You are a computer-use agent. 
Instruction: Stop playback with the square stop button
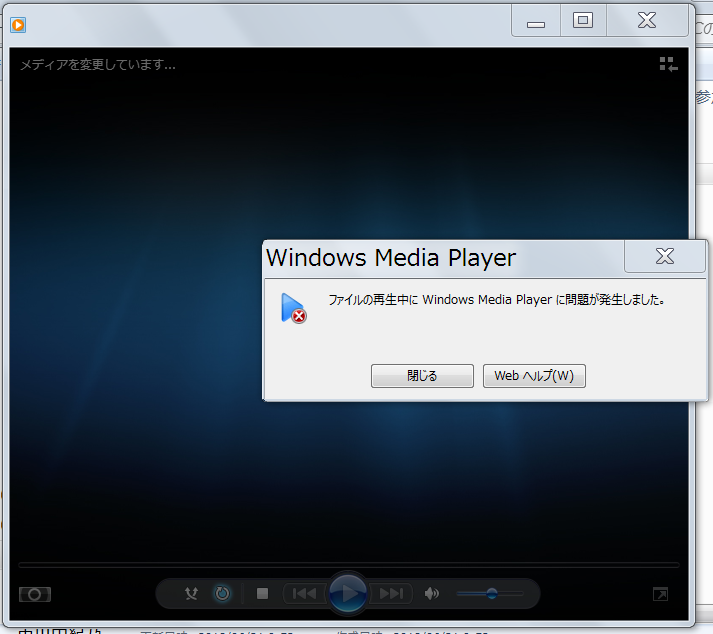pyautogui.click(x=262, y=594)
